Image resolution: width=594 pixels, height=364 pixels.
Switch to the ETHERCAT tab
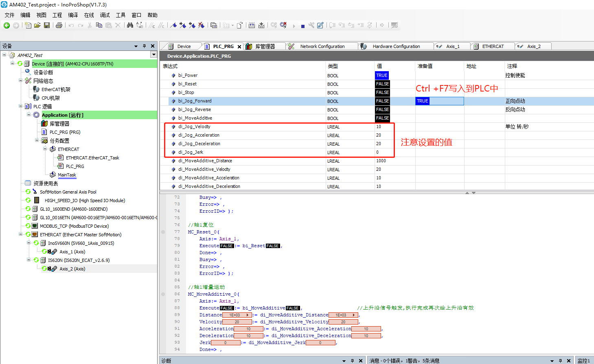point(493,46)
